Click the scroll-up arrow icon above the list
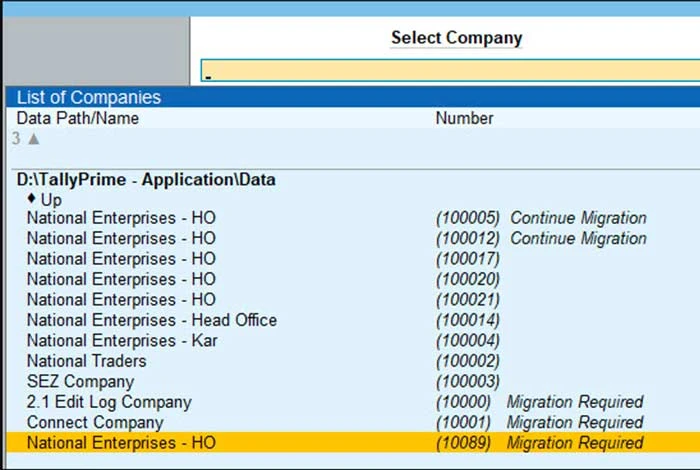The height and width of the screenshot is (470, 700). 34,139
